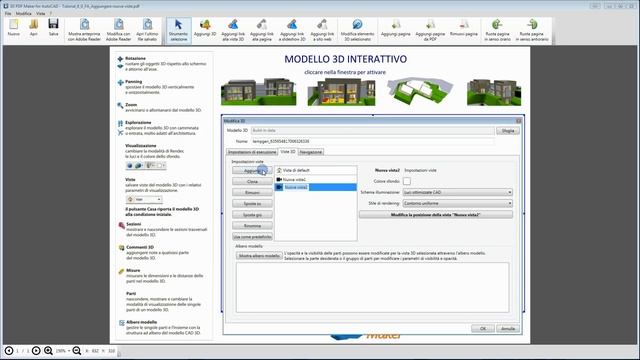Click the Mostra albero modello button
This screenshot has width=640, height=360.
(x=259, y=256)
